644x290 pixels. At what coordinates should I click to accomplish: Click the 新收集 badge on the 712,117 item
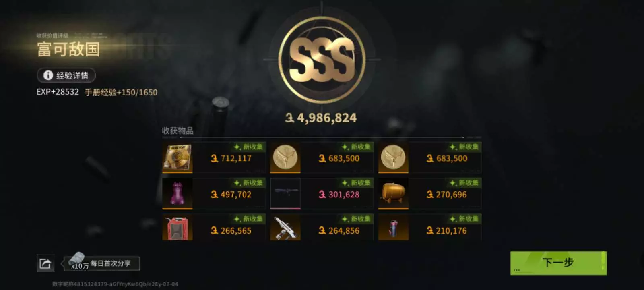click(249, 147)
